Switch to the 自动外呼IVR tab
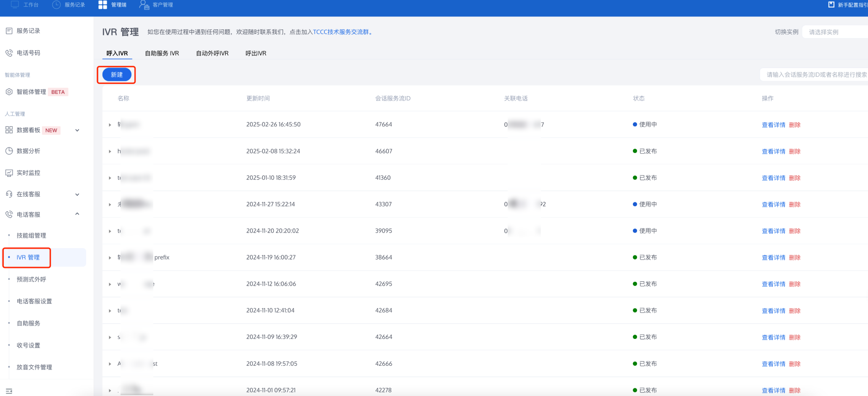 pos(212,53)
